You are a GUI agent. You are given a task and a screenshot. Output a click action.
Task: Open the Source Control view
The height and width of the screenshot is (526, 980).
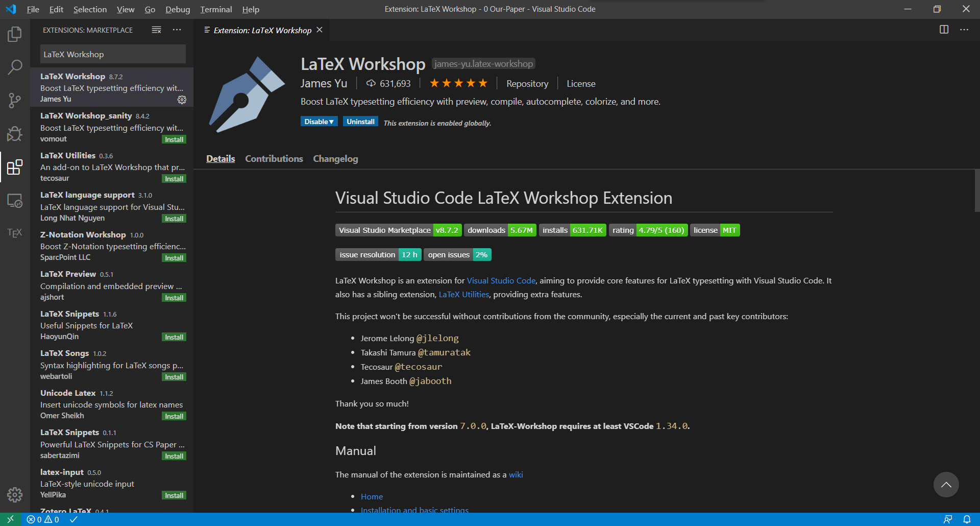tap(15, 100)
